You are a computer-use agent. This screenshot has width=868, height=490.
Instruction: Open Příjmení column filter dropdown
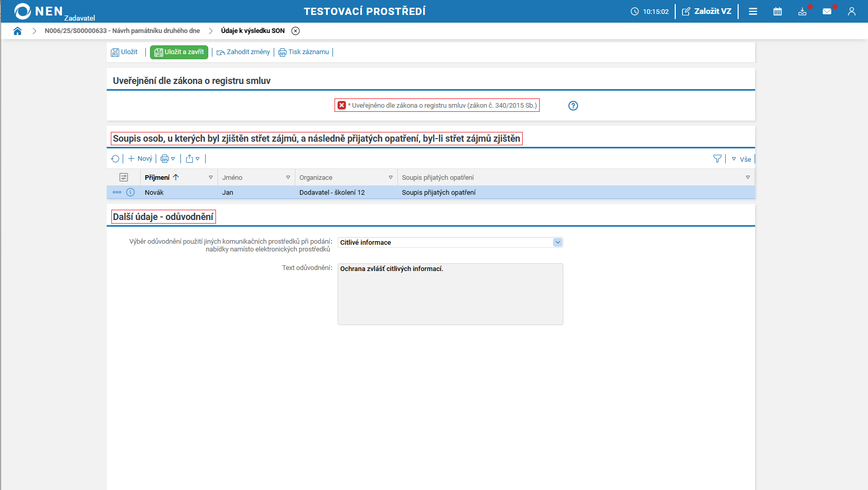211,177
